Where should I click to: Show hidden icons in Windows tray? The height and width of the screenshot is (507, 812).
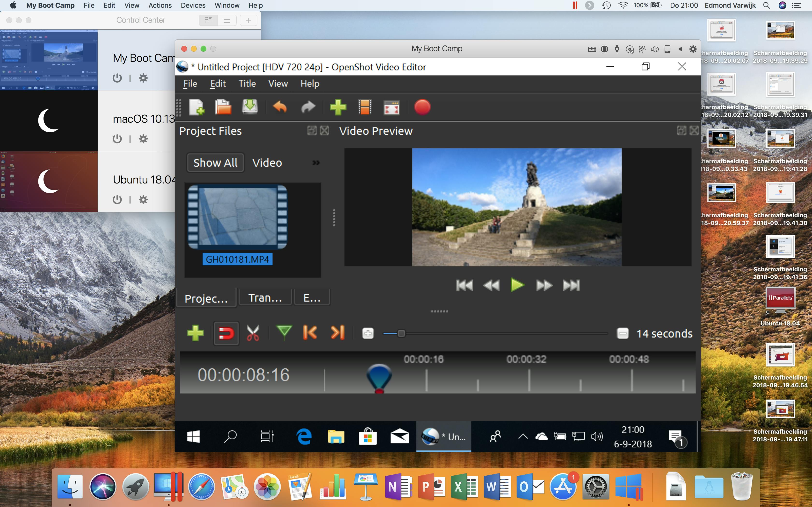tap(523, 437)
